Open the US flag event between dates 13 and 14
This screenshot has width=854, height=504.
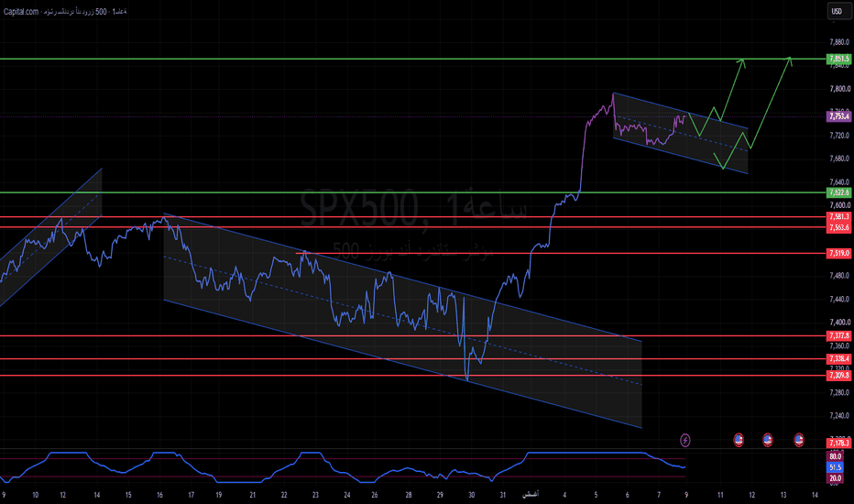798,440
